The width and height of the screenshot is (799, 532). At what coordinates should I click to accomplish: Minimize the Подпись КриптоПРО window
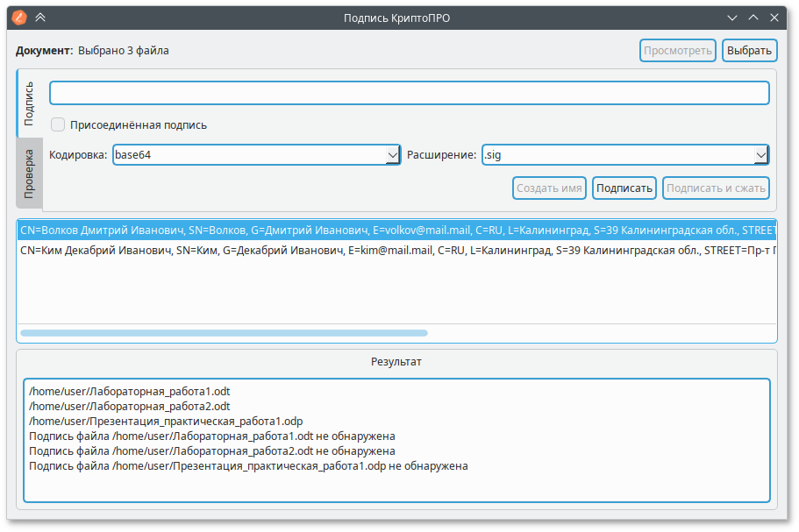point(732,17)
